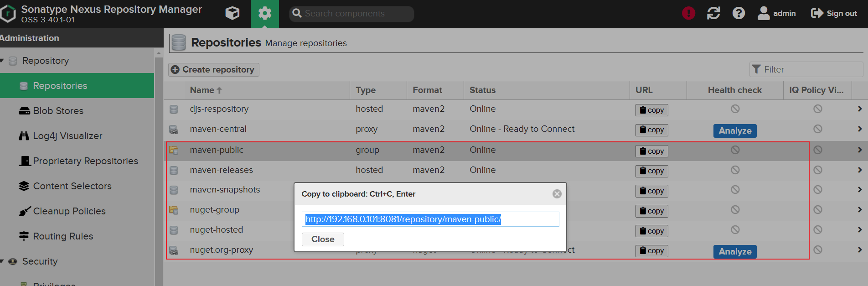Click the IQ policy icon for maven-central
The height and width of the screenshot is (286, 868).
(818, 129)
